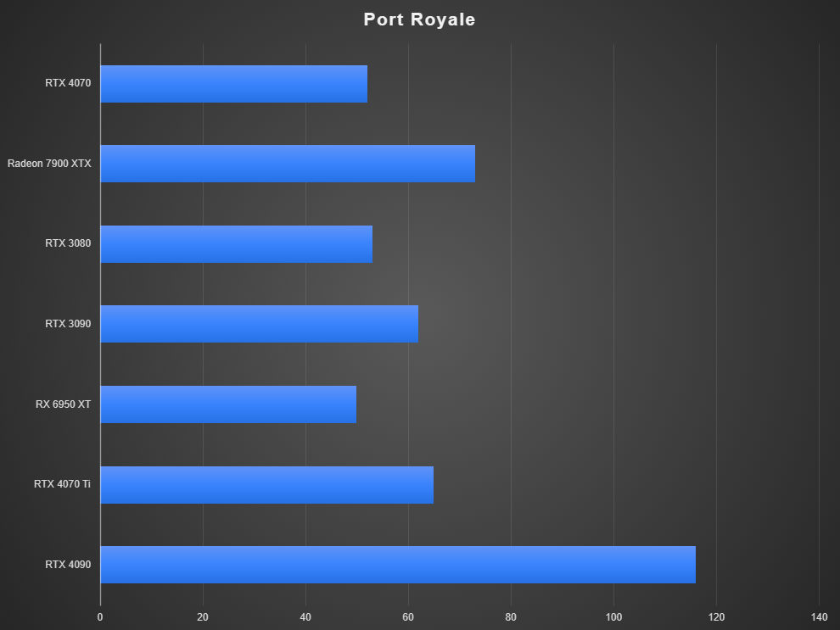The height and width of the screenshot is (630, 840).
Task: Select the Radeon 7900 XTX label
Action: point(49,164)
